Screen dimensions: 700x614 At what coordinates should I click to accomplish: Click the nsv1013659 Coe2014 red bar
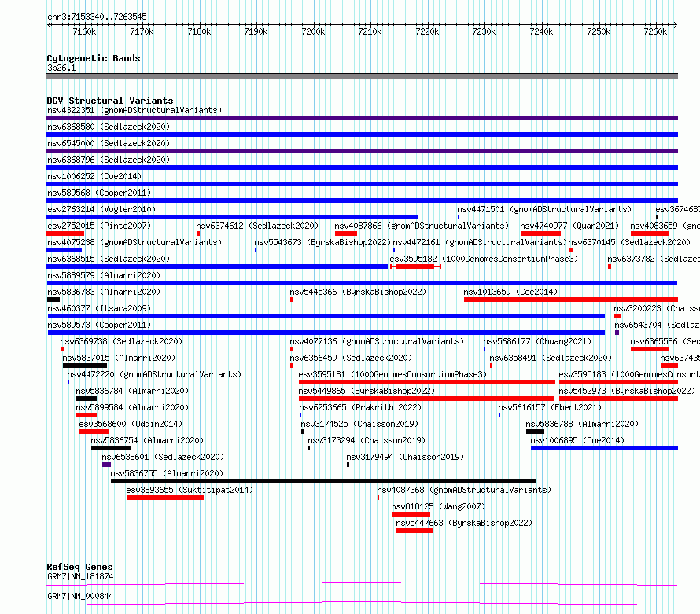[x=571, y=300]
